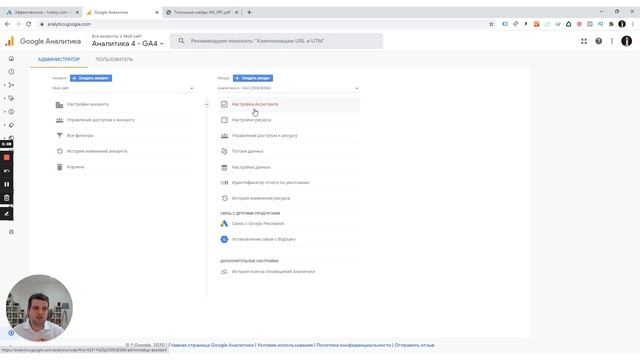Open the Help question mark icon

point(598,41)
